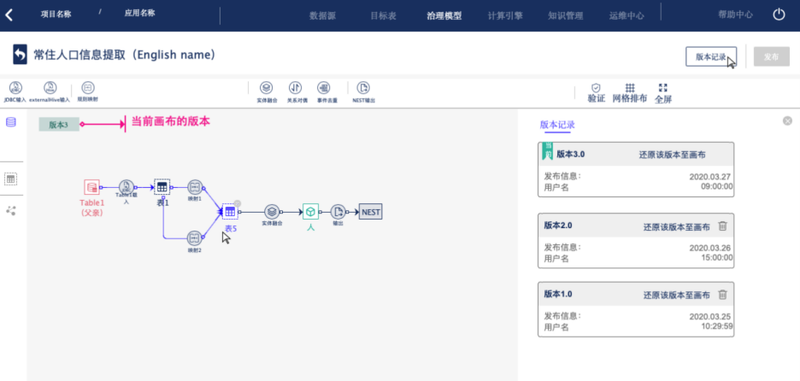This screenshot has width=800, height=381.
Task: Select the 关系对偶 toolbar icon
Action: tap(295, 88)
